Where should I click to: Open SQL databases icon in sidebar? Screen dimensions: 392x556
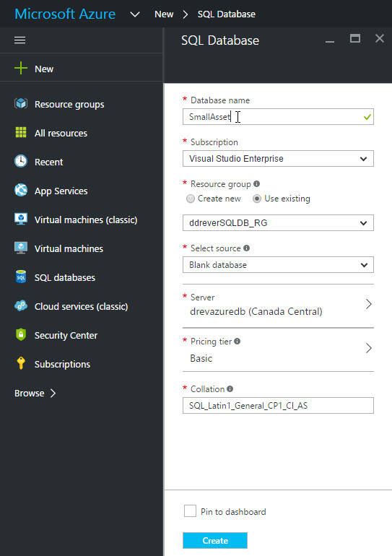click(x=21, y=277)
